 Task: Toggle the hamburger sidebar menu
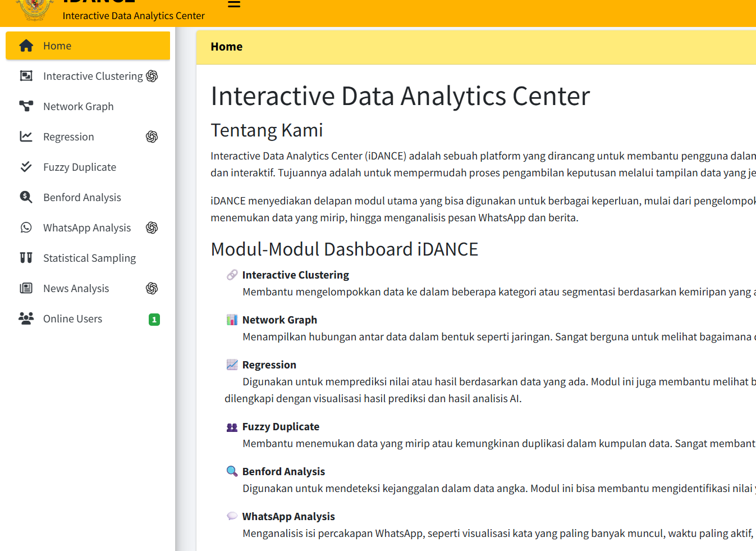tap(234, 4)
